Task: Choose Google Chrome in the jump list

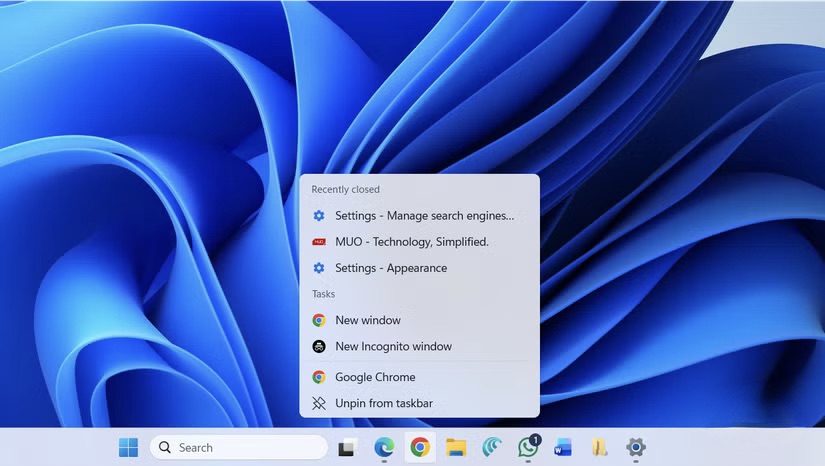Action: 419,377
